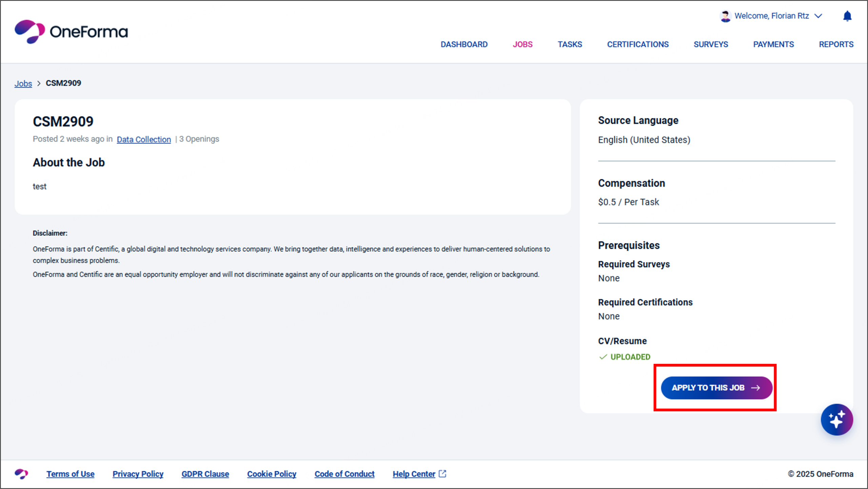Open the Surveys navigation item
The height and width of the screenshot is (489, 868).
[711, 44]
